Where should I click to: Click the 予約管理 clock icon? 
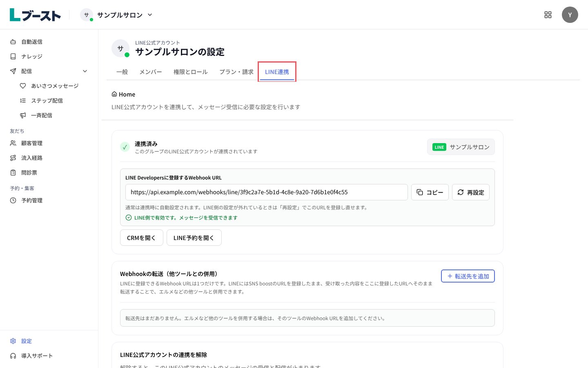[13, 200]
